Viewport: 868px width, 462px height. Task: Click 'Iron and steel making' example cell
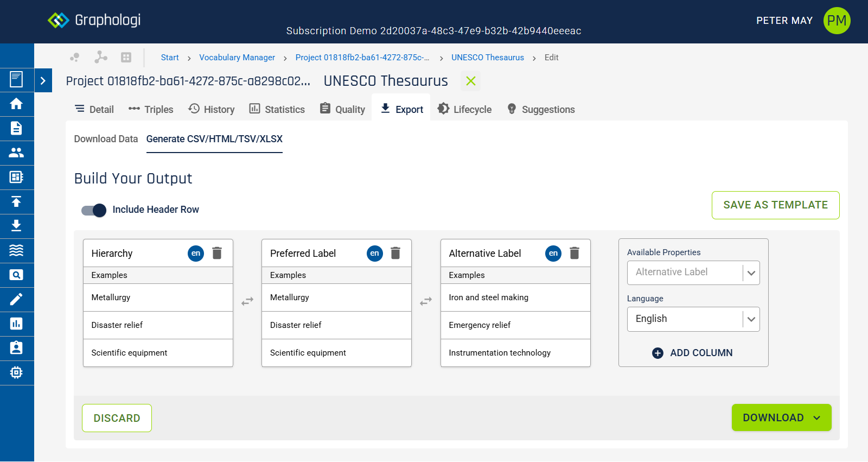click(x=515, y=298)
